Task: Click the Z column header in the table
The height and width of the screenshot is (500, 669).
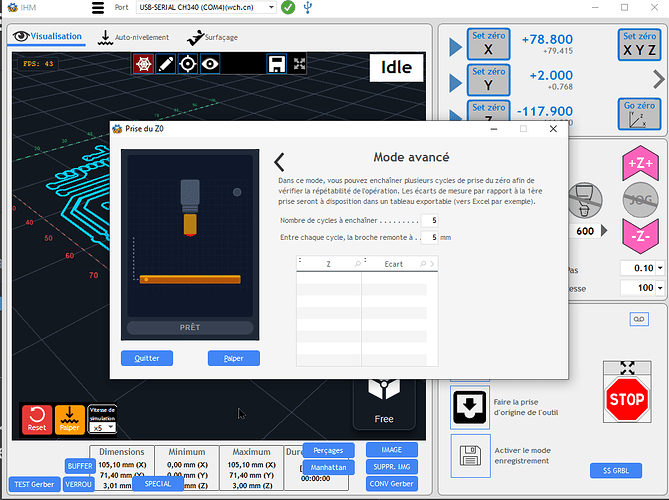Action: coord(329,264)
